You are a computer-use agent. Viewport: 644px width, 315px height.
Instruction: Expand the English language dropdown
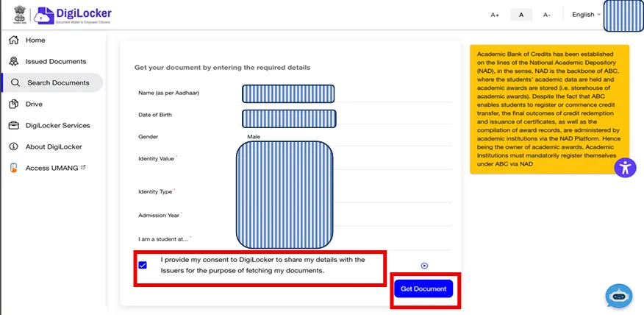(586, 15)
